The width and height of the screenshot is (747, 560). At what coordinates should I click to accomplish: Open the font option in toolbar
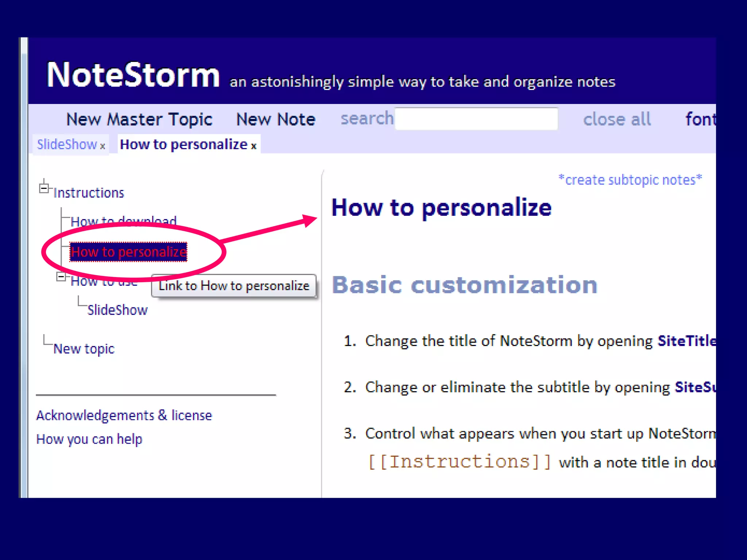click(700, 119)
